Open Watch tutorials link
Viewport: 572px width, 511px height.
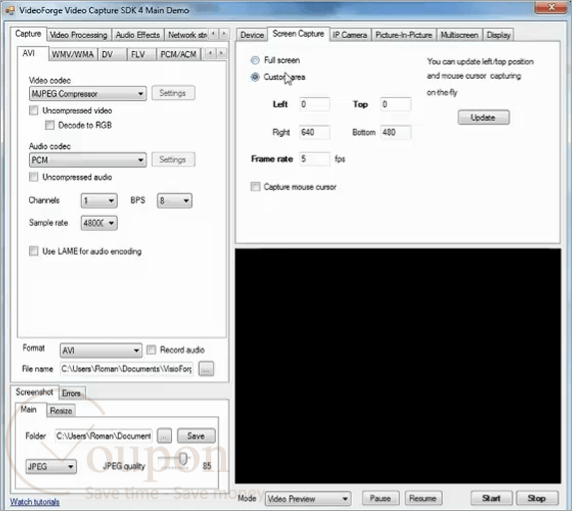point(35,502)
